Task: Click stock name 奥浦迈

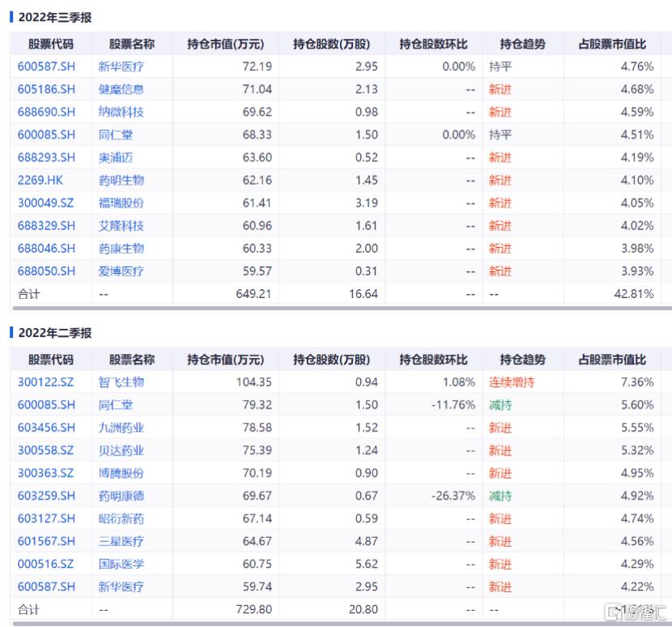Action: tap(116, 157)
